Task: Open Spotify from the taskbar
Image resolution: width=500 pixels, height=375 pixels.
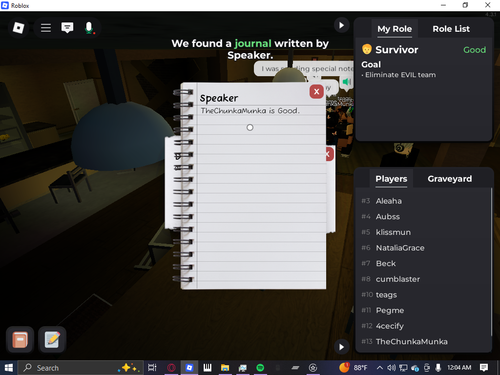Action: tap(260, 368)
